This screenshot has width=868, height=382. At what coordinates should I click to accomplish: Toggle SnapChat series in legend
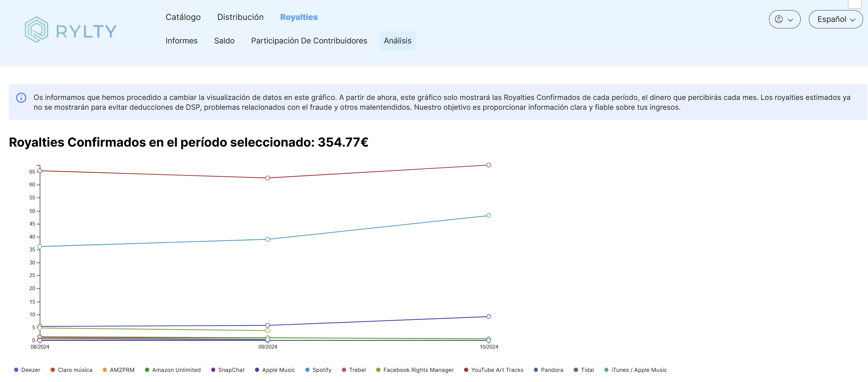coord(228,370)
